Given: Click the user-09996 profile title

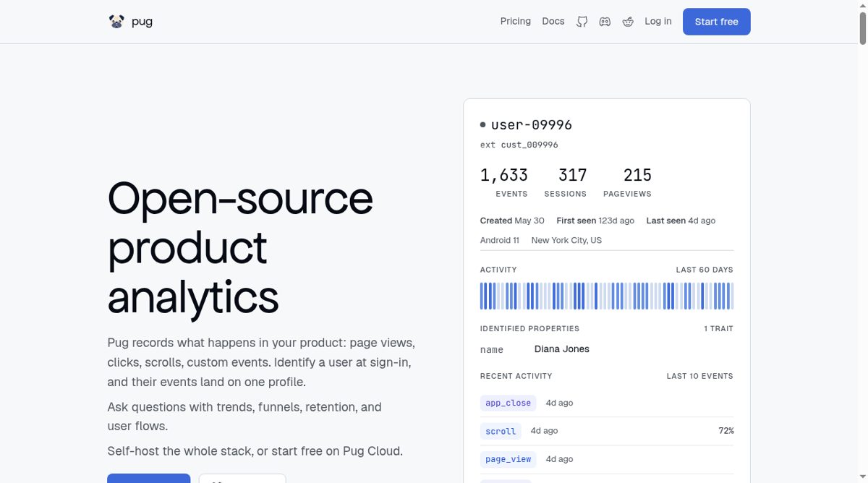Looking at the screenshot, I should [x=532, y=124].
